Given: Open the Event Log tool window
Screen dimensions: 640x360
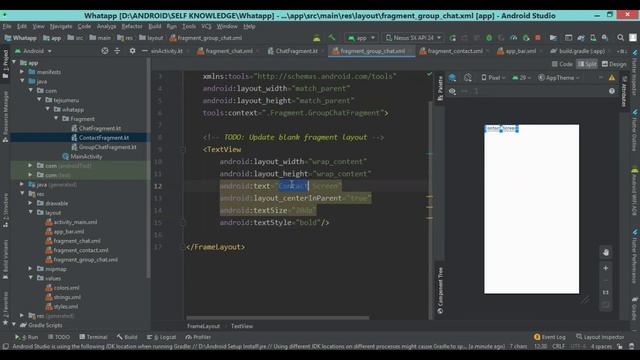Looking at the screenshot, I should click(x=550, y=337).
